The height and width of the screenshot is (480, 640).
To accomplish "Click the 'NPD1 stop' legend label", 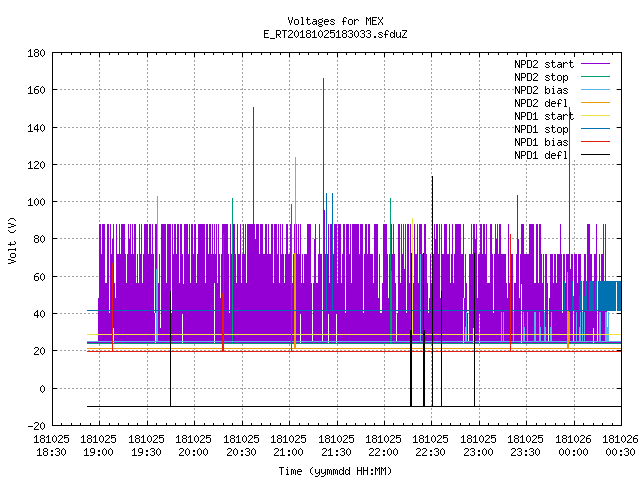I will click(x=541, y=129).
